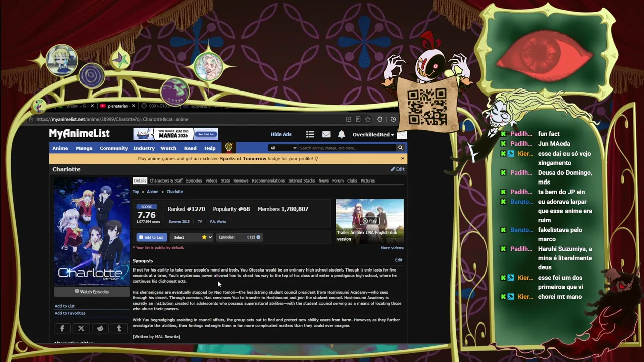The height and width of the screenshot is (362, 644).
Task: Click the address bar icon left of reader view
Action: click(x=348, y=119)
